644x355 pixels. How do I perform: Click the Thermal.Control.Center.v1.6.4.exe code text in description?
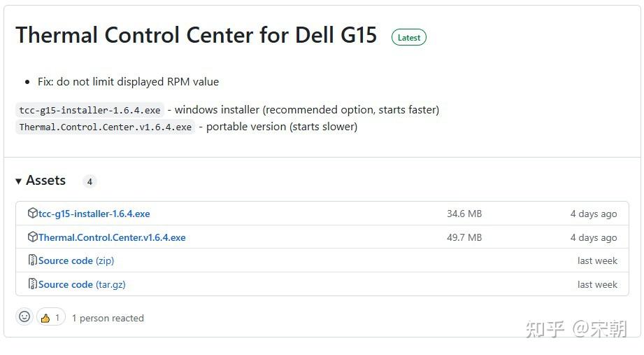point(105,127)
